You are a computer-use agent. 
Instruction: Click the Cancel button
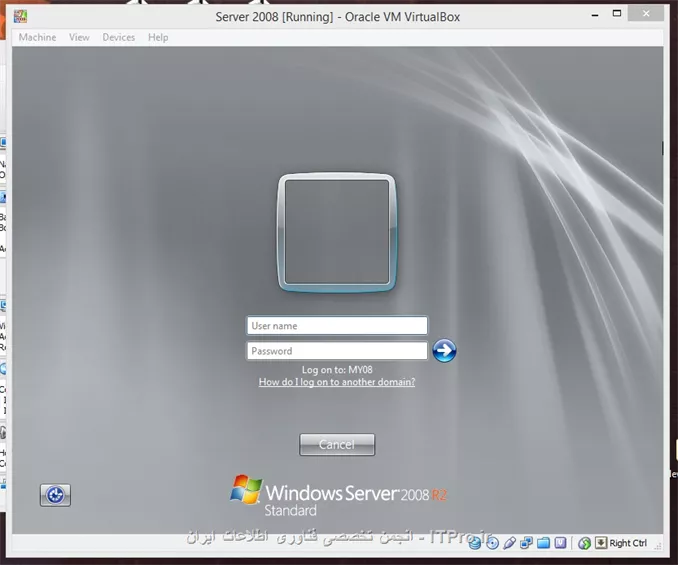coord(337,444)
